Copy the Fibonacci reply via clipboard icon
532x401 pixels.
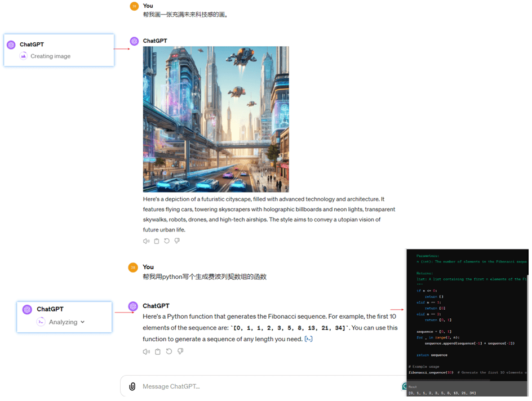click(x=157, y=351)
